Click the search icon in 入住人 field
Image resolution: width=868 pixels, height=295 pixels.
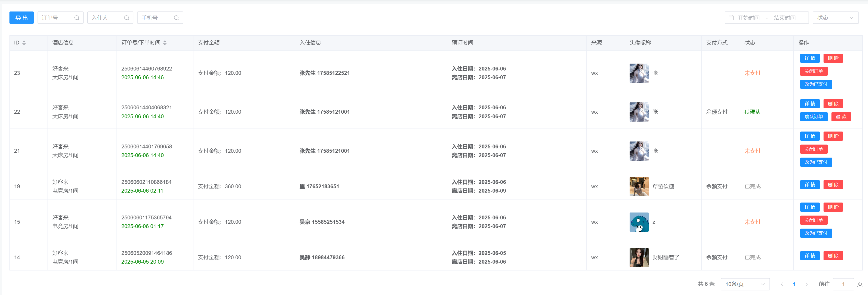pyautogui.click(x=126, y=18)
